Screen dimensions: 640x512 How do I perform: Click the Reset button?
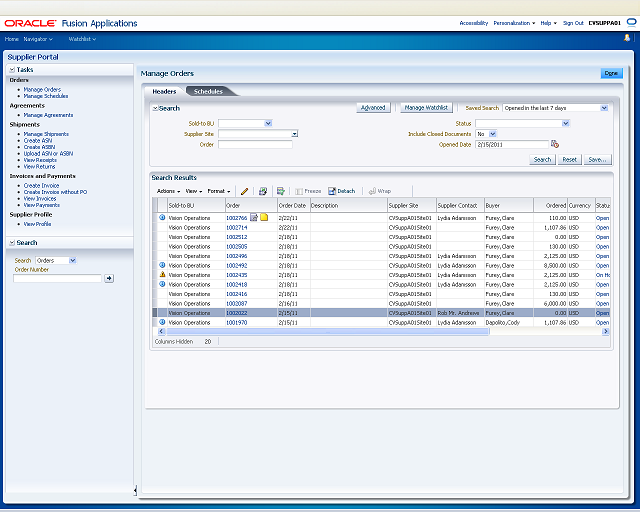[x=569, y=160]
